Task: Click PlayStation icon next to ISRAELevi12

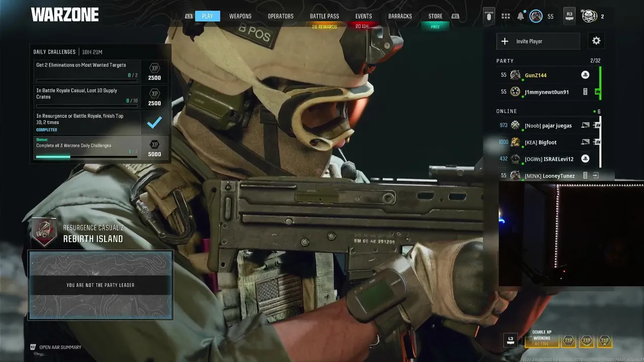Action: (585, 159)
